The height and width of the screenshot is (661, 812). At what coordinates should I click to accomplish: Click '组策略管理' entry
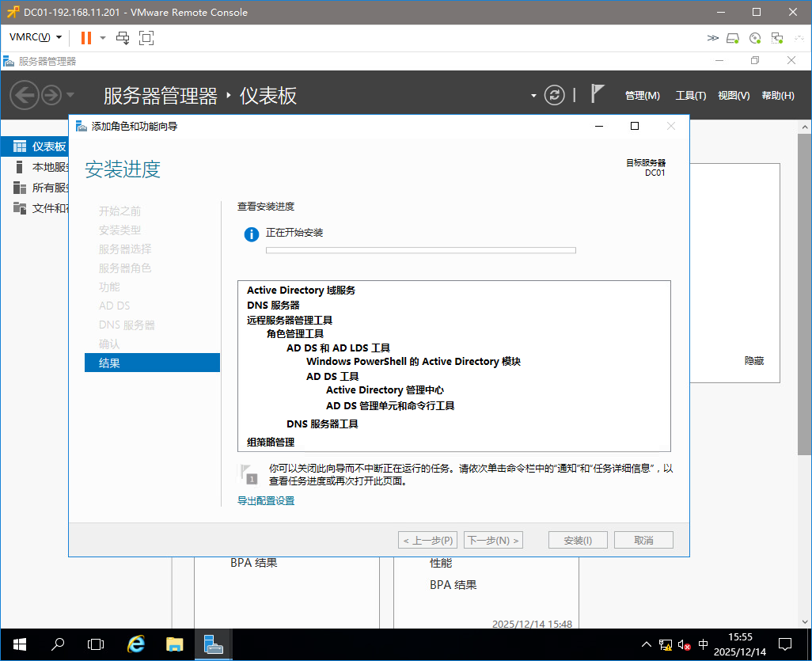[x=271, y=442]
